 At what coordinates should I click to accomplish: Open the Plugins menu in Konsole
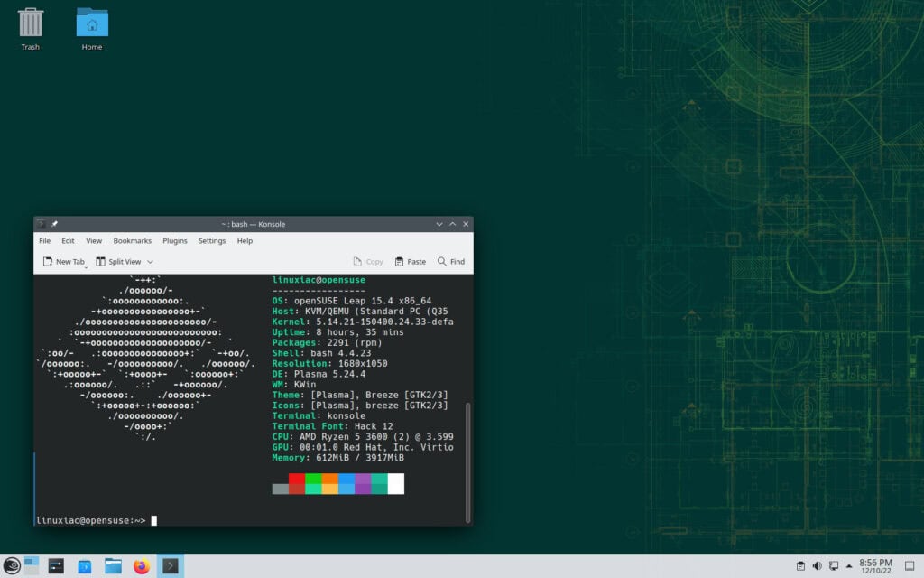174,240
